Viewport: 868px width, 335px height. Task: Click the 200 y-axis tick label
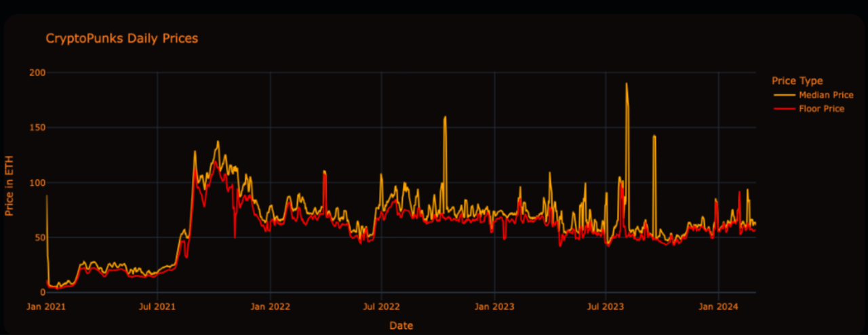[x=37, y=73]
